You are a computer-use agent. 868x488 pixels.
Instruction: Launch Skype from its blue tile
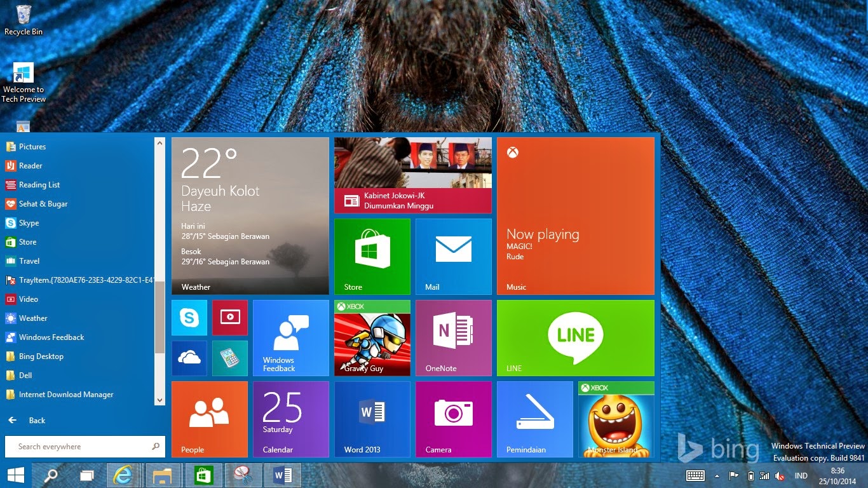click(189, 317)
